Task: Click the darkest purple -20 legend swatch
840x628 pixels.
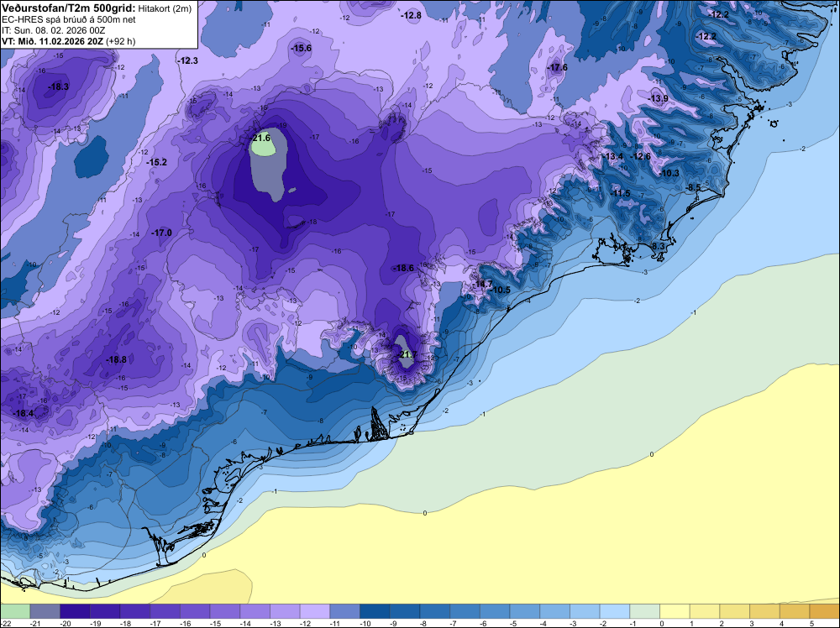Action: 75,611
